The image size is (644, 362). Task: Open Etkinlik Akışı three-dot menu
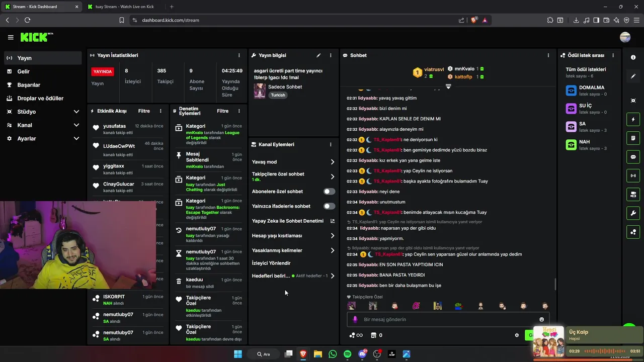click(x=160, y=111)
